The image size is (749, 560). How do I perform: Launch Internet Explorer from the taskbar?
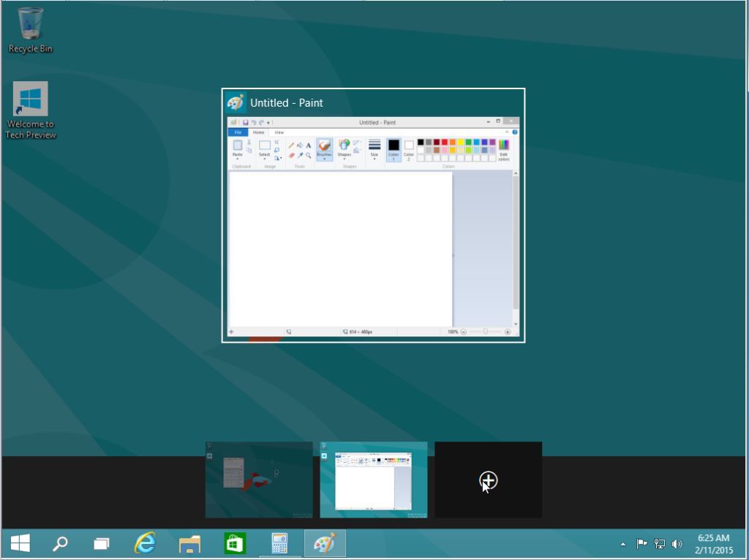tap(145, 542)
